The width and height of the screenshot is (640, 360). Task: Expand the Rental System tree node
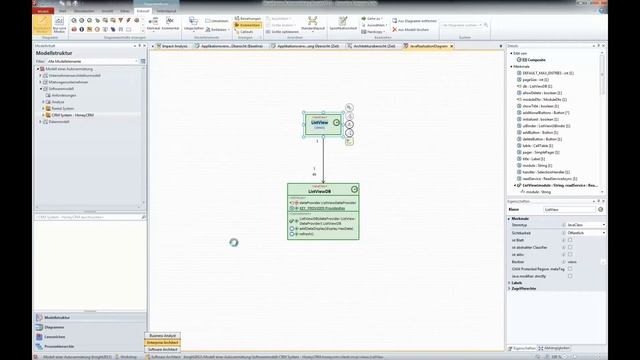[43, 109]
